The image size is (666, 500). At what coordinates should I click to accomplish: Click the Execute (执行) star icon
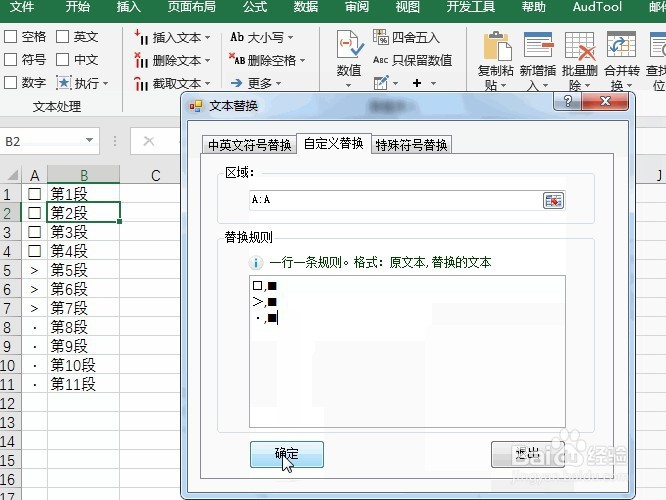click(64, 83)
